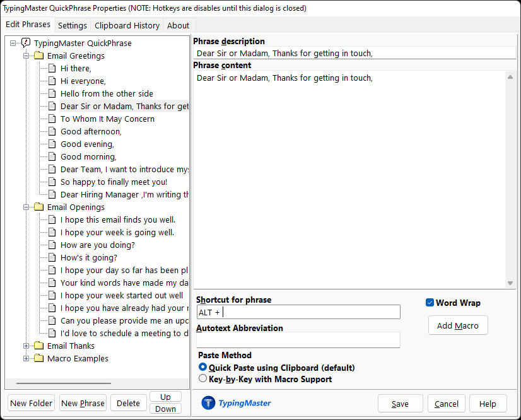Click the TypingMaster QuickPhrase root icon
521x420 pixels.
[x=26, y=43]
